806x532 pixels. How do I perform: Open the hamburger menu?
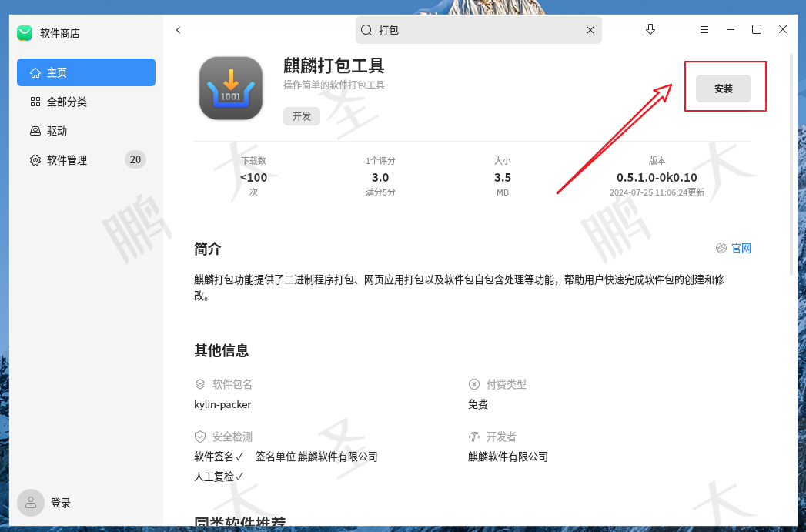coord(704,30)
